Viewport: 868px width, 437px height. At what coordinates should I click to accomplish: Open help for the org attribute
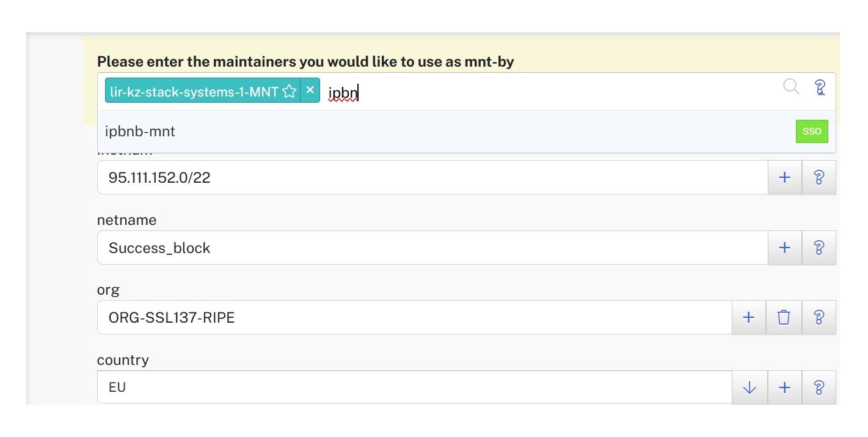[x=819, y=317]
